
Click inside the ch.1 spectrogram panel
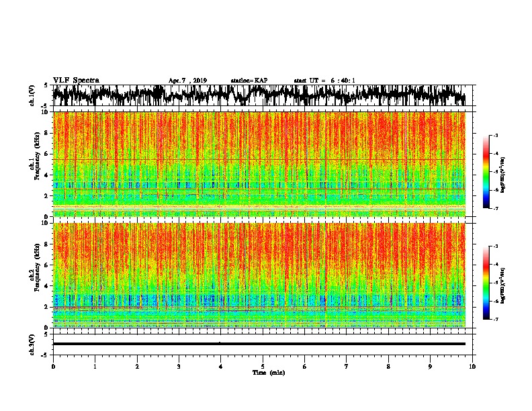259,164
